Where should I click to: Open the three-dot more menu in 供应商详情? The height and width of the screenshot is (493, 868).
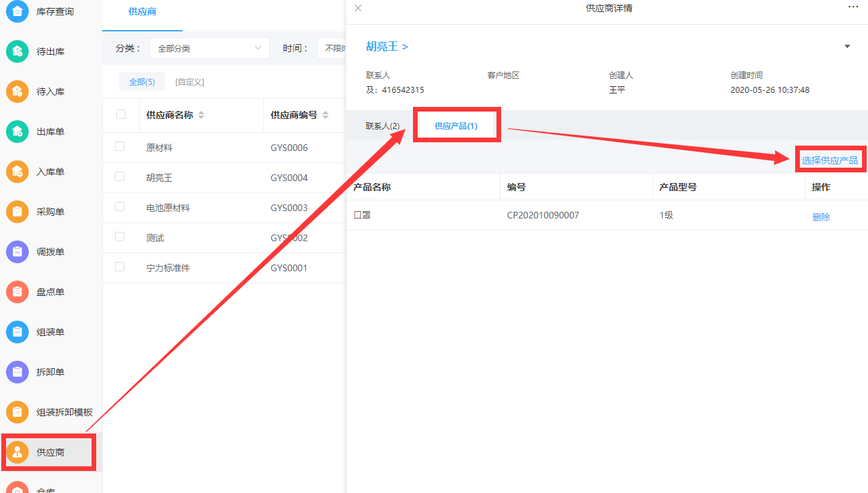point(853,6)
